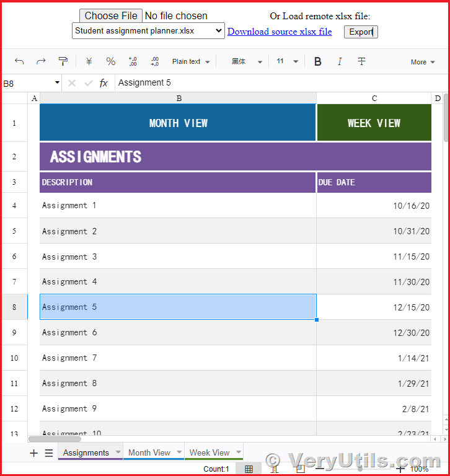Viewport: 450px width, 476px height.
Task: Activate the paint format brush tool
Action: coord(63,61)
